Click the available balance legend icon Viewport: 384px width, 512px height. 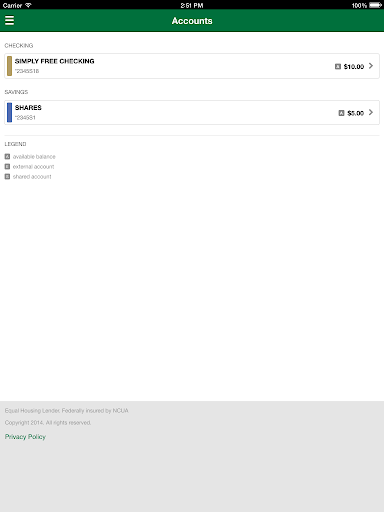pos(7,156)
